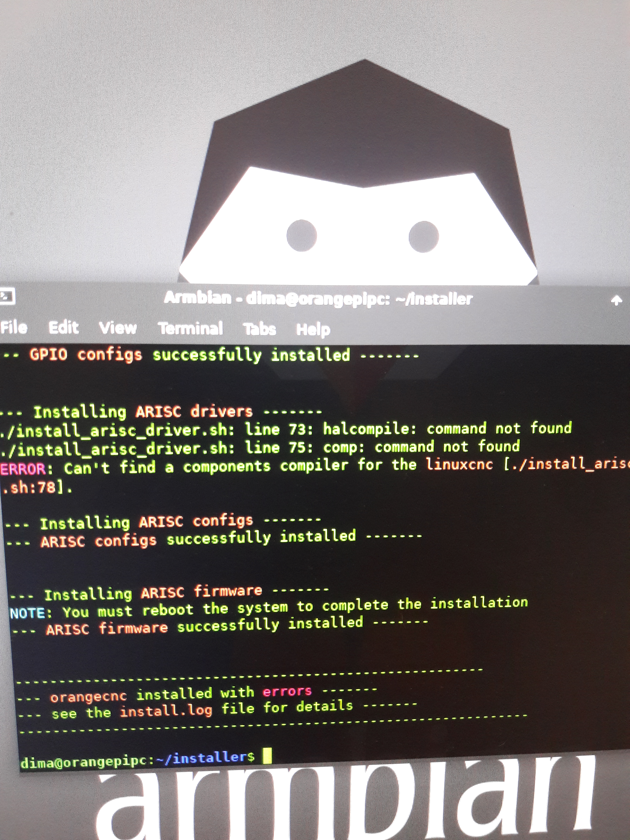Open the File menu
630x840 pixels.
pyautogui.click(x=14, y=327)
